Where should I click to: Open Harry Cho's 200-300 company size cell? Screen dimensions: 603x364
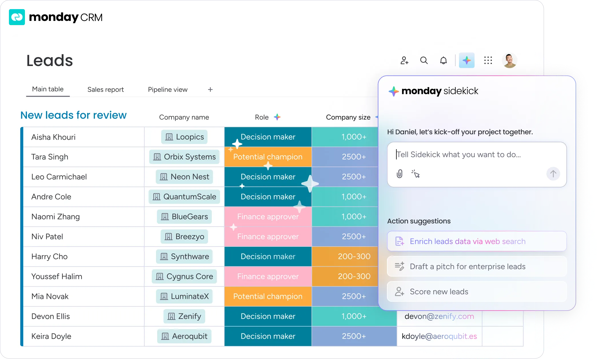tap(354, 257)
